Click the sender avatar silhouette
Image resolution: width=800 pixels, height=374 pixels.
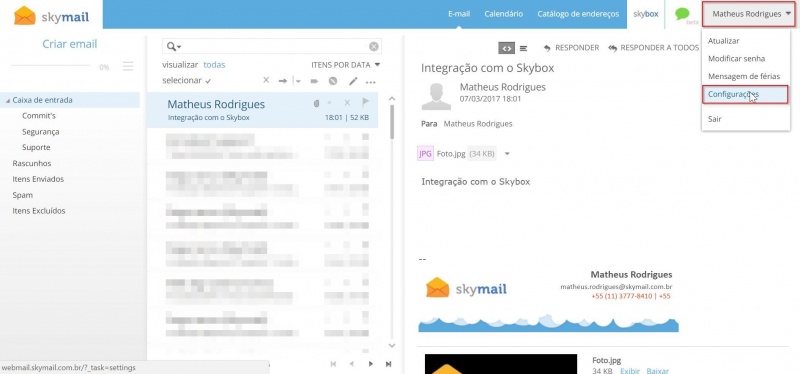436,97
